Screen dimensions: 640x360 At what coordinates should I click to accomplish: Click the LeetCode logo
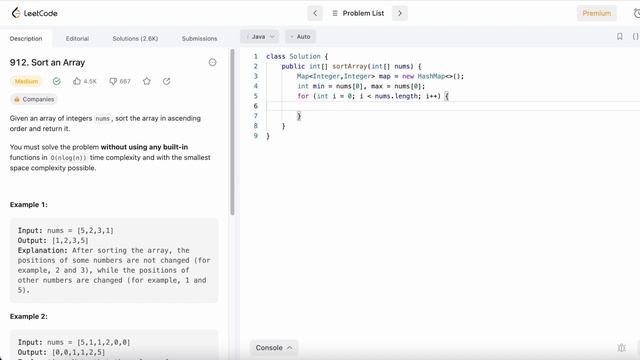pyautogui.click(x=34, y=13)
